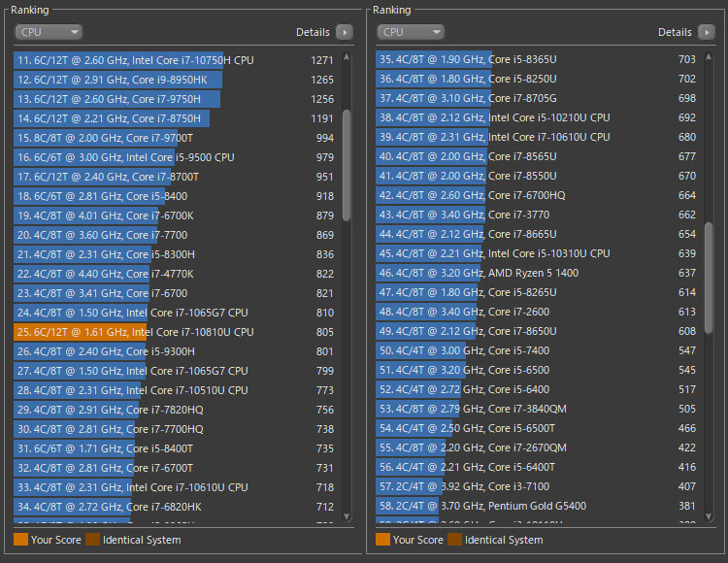Select row 32 Core i7-6700T

pyautogui.click(x=175, y=468)
